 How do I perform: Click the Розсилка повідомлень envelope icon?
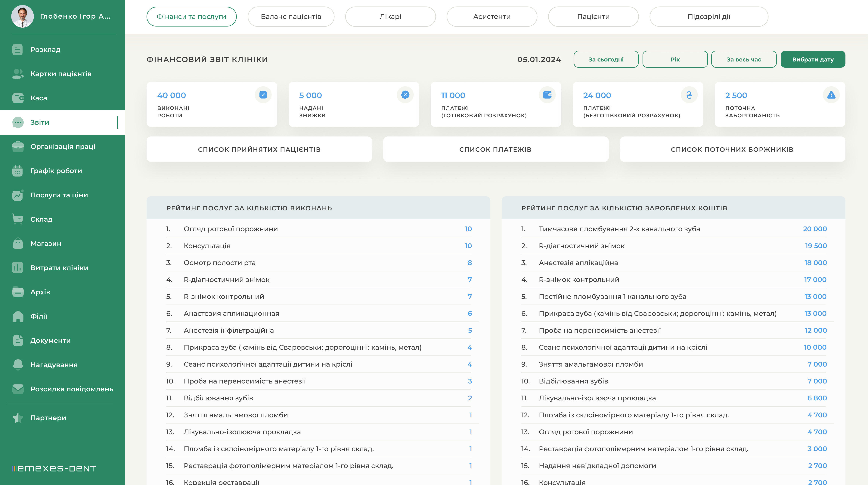[17, 389]
